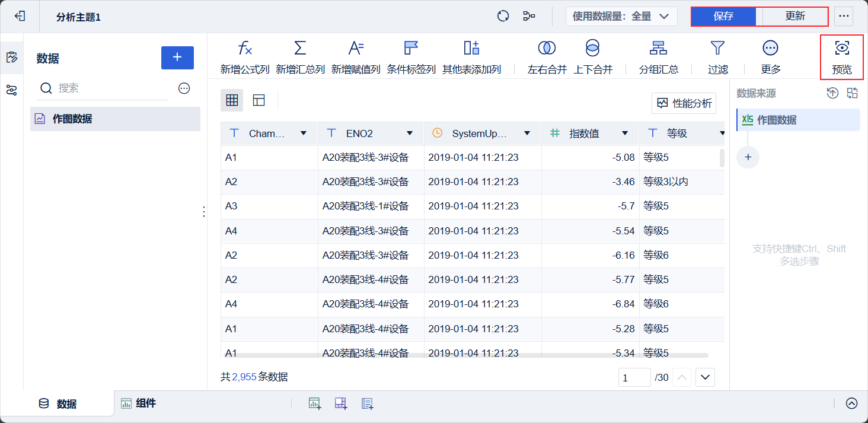The height and width of the screenshot is (423, 868).
Task: Click the 搜索 search field
Action: (103, 88)
